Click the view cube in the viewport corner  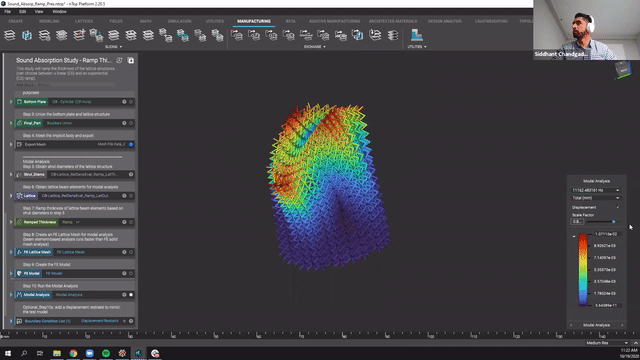pos(623,70)
